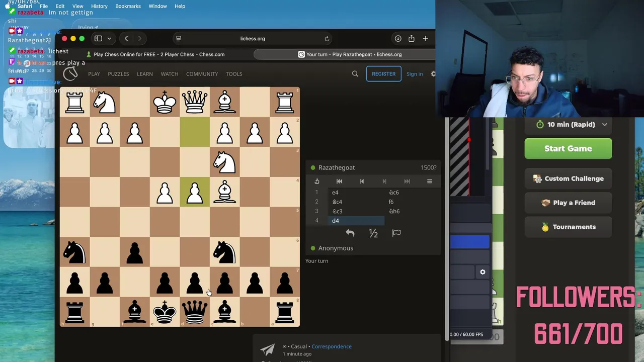The width and height of the screenshot is (644, 362).
Task: Open the analysis board microscope icon
Action: 317,182
